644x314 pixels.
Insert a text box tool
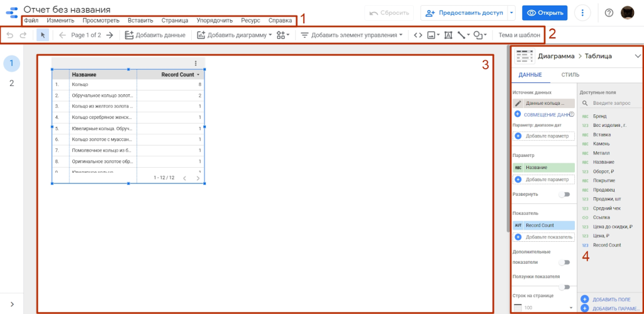point(448,35)
